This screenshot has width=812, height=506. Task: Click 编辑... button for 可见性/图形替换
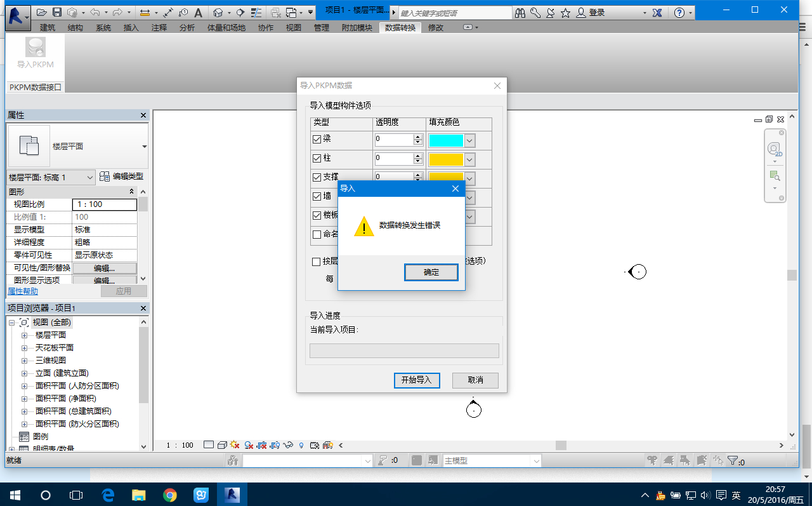[105, 268]
